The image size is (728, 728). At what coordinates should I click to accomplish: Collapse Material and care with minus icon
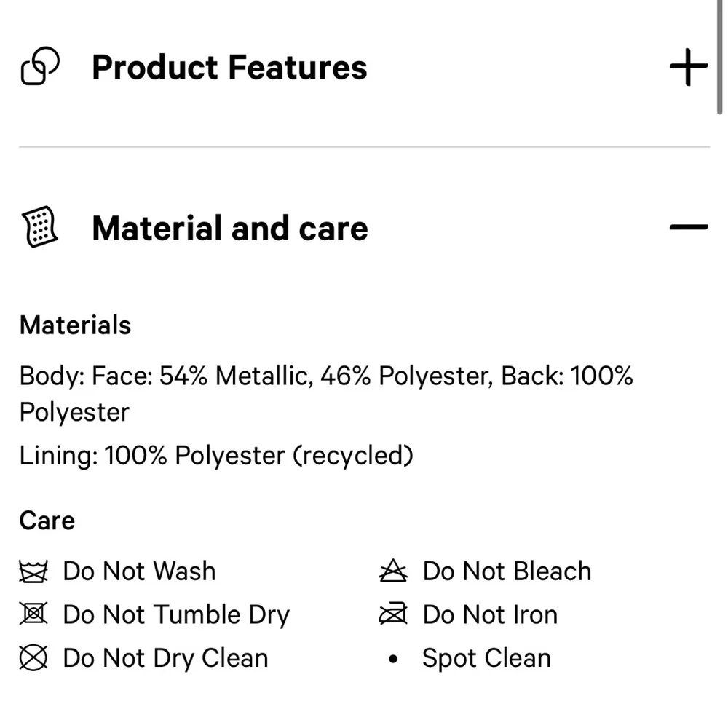[x=688, y=227]
